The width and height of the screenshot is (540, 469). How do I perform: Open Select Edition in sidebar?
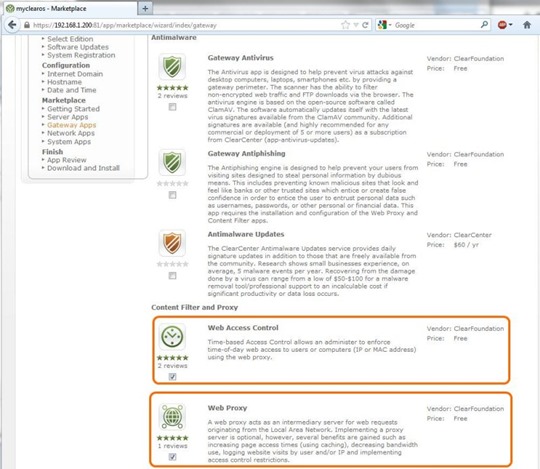[x=70, y=39]
